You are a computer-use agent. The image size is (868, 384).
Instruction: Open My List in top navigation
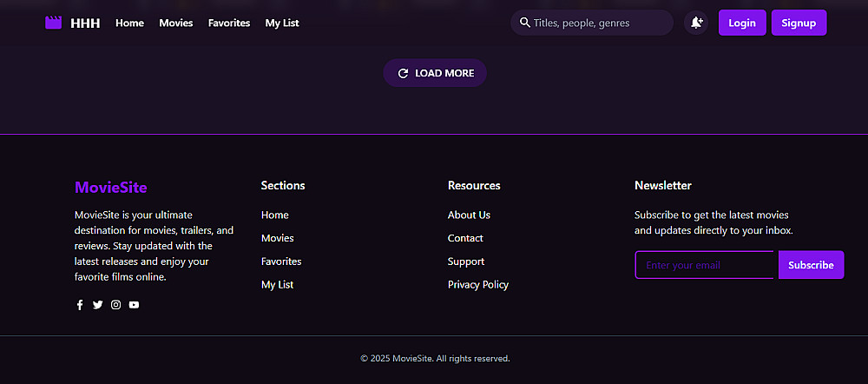point(282,23)
